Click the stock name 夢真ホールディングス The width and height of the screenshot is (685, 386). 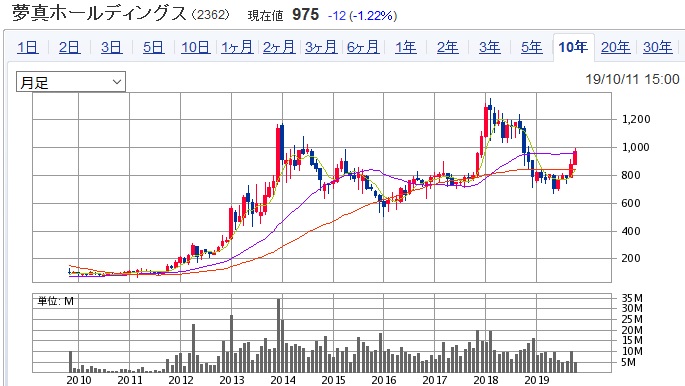99,13
